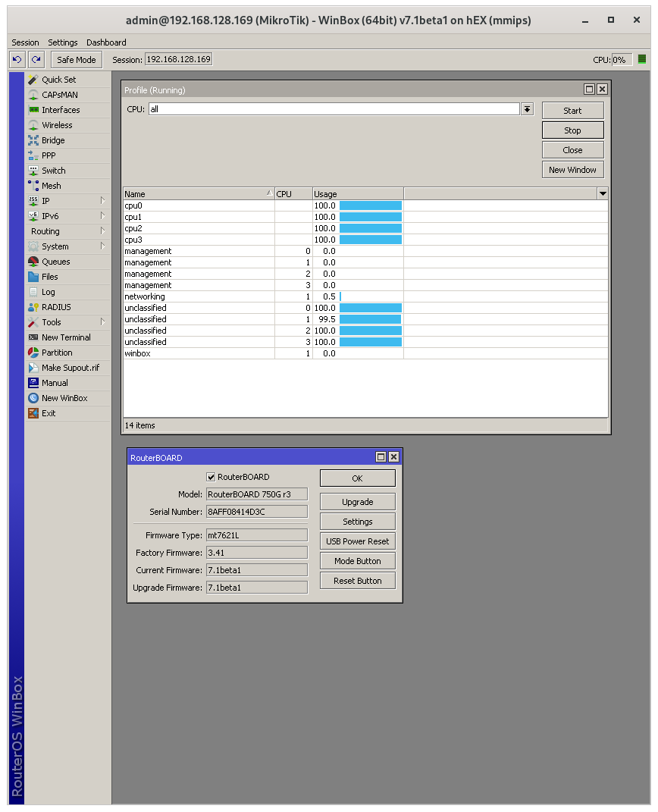Click the cpu3 usage bar

click(x=371, y=240)
